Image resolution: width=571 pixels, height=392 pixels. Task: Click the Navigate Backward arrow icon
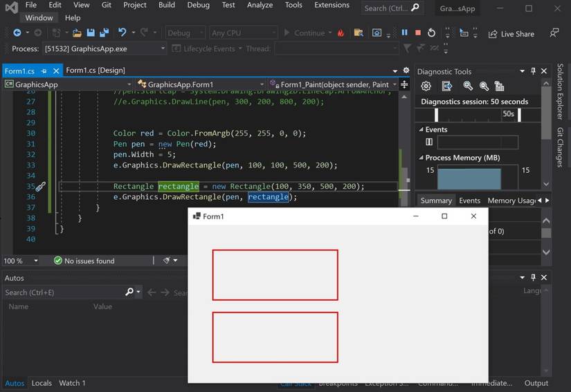click(x=17, y=33)
